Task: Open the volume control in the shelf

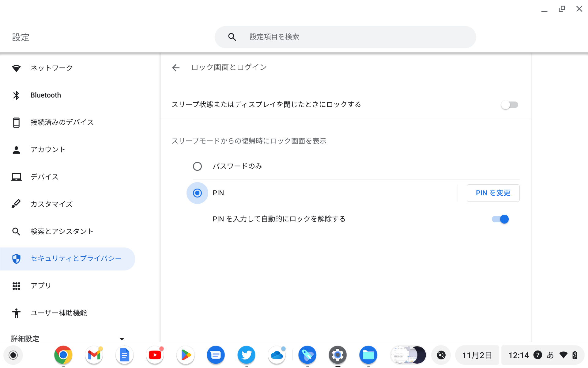Action: pos(441,355)
